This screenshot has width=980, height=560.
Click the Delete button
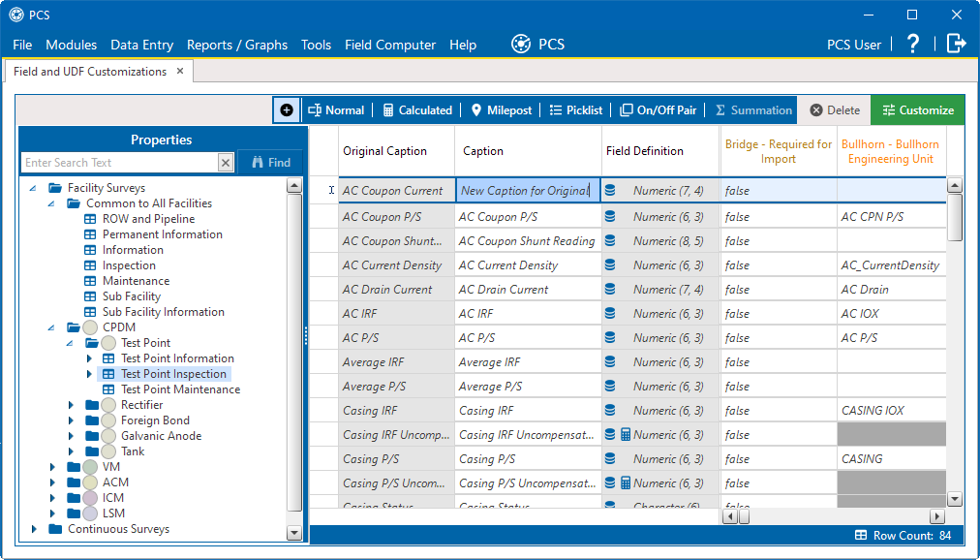pyautogui.click(x=835, y=110)
